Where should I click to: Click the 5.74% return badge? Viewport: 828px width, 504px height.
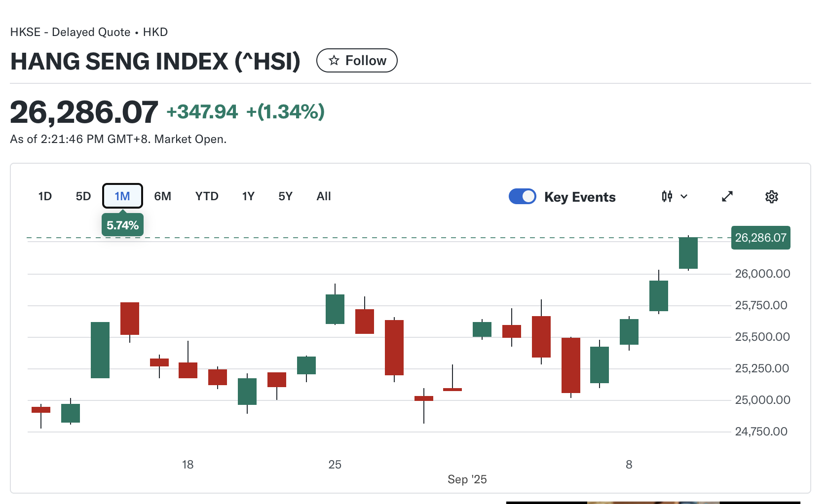point(122,225)
